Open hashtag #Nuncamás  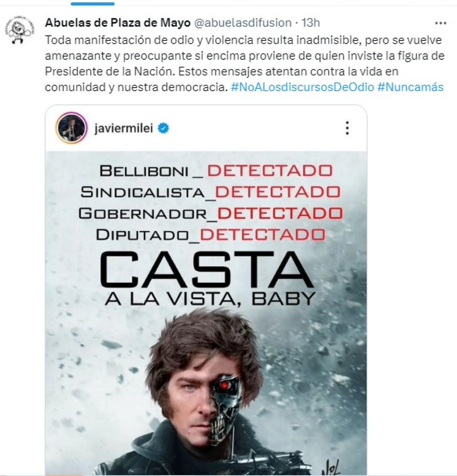[411, 87]
